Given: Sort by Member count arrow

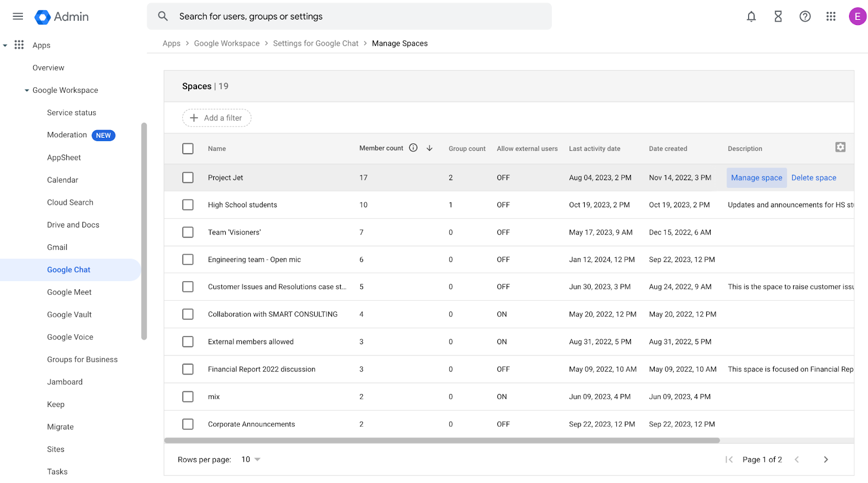Looking at the screenshot, I should 430,148.
